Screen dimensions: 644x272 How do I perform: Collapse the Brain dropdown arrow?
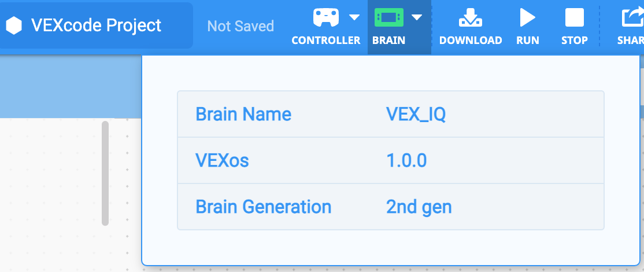tap(417, 18)
